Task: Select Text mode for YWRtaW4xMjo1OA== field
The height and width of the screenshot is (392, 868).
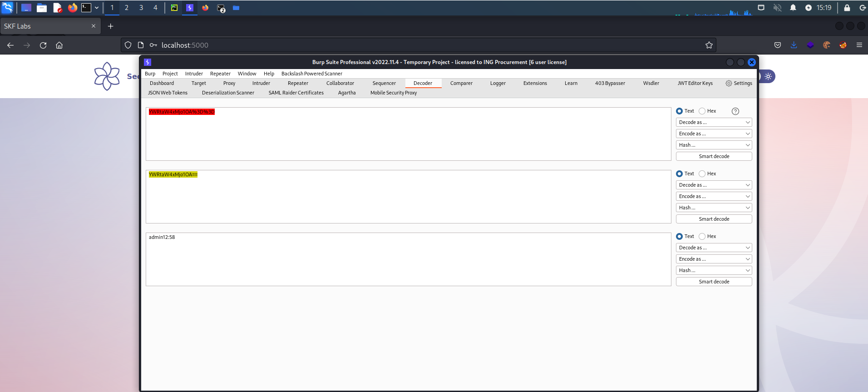Action: (680, 174)
